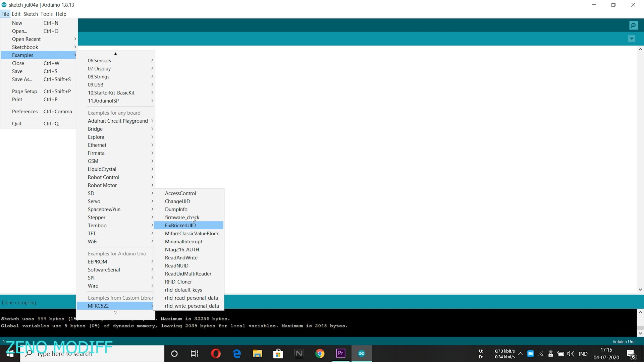Launch Microsoft Edge from taskbar
Viewport: 644px width, 362px height.
coord(237,354)
